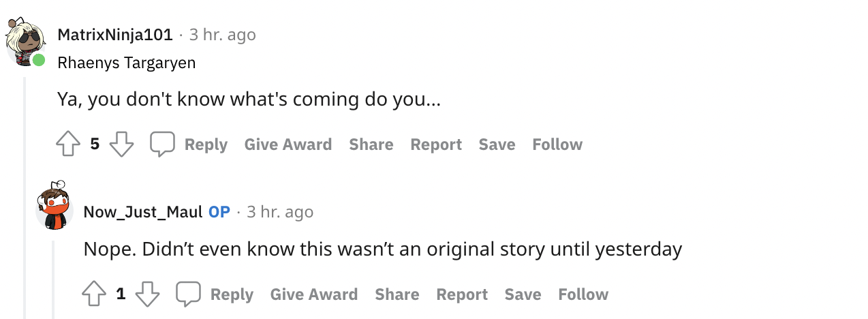
Task: Give Award to Now_Just_Maul's reply
Action: pyautogui.click(x=314, y=294)
